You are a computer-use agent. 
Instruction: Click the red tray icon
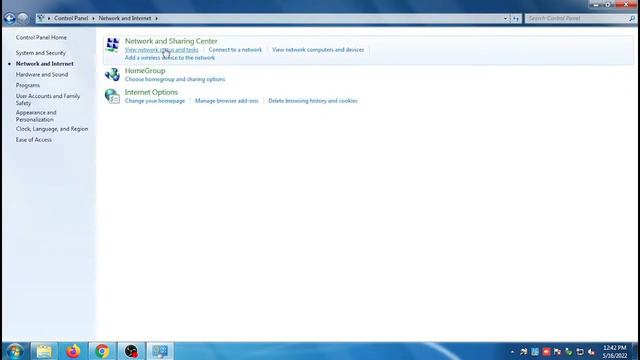546,352
